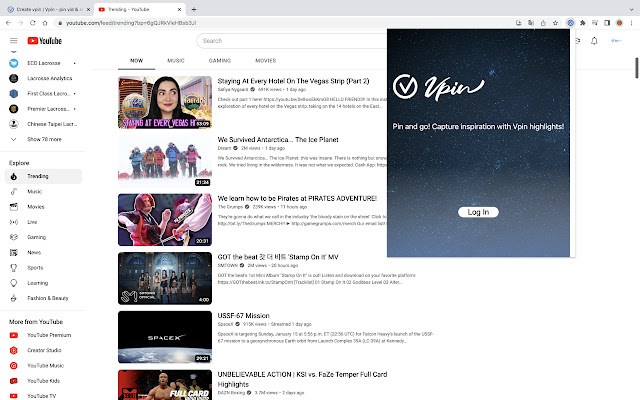Click the YouTube logo
Image resolution: width=640 pixels, height=400 pixels.
click(x=44, y=40)
